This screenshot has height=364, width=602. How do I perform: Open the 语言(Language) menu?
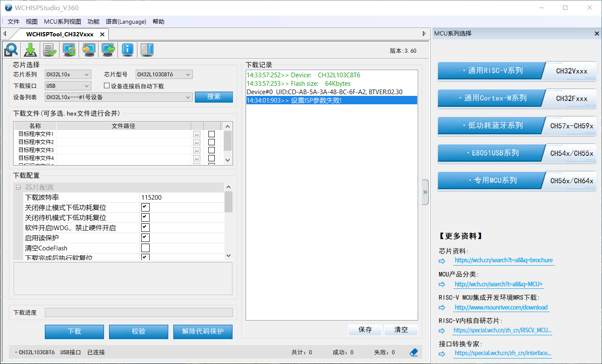pyautogui.click(x=126, y=22)
